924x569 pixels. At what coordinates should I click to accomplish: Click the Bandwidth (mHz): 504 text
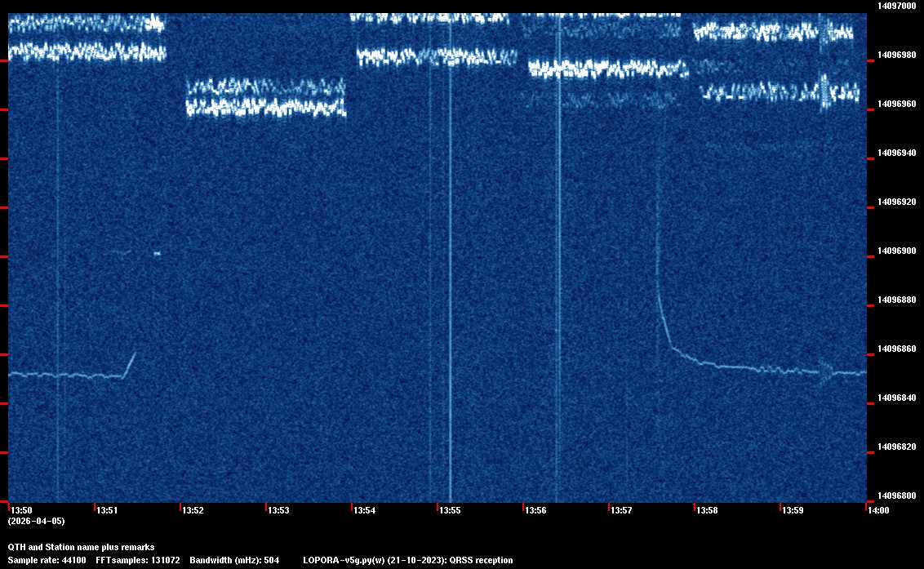(234, 560)
